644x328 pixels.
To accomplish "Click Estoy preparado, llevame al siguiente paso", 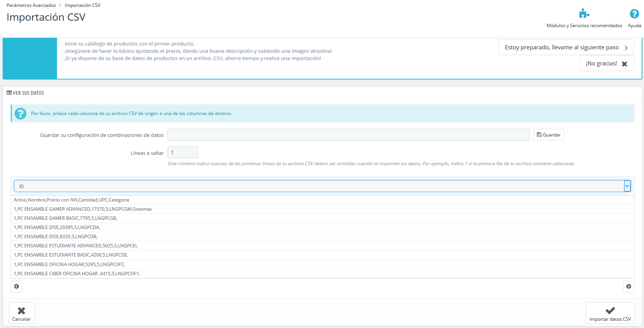I will (566, 47).
